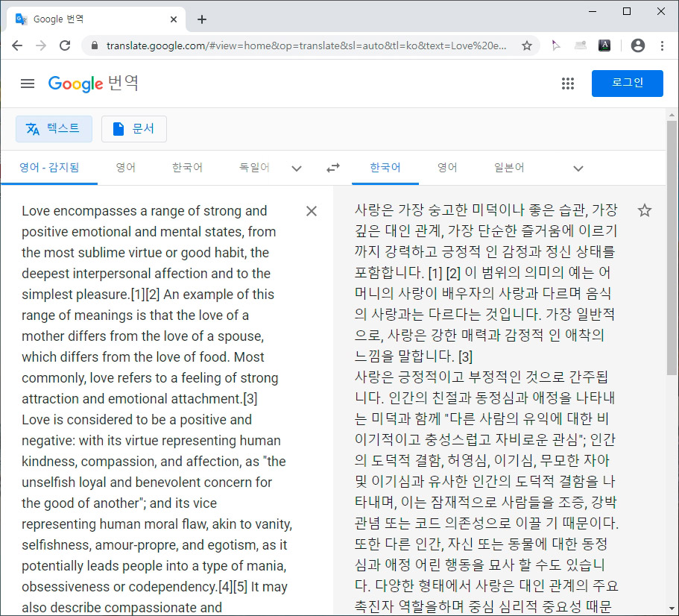
Task: Click the scrollbar down arrow
Action: click(672, 609)
